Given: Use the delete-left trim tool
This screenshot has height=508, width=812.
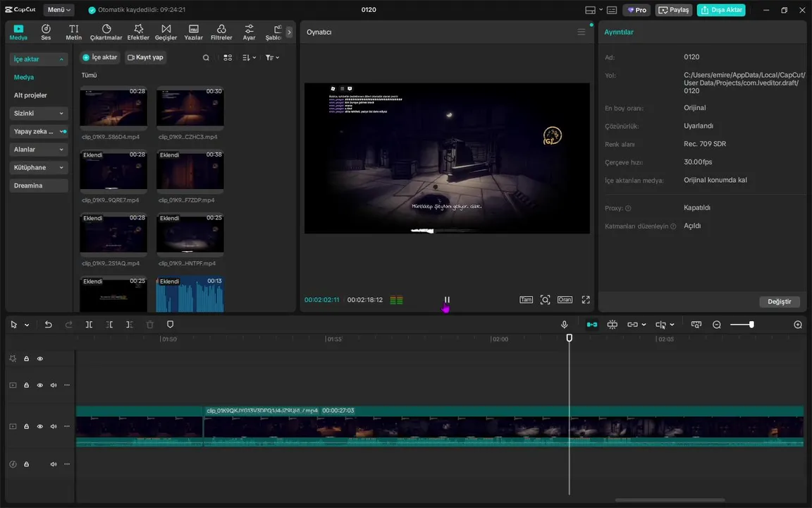Looking at the screenshot, I should coord(109,325).
